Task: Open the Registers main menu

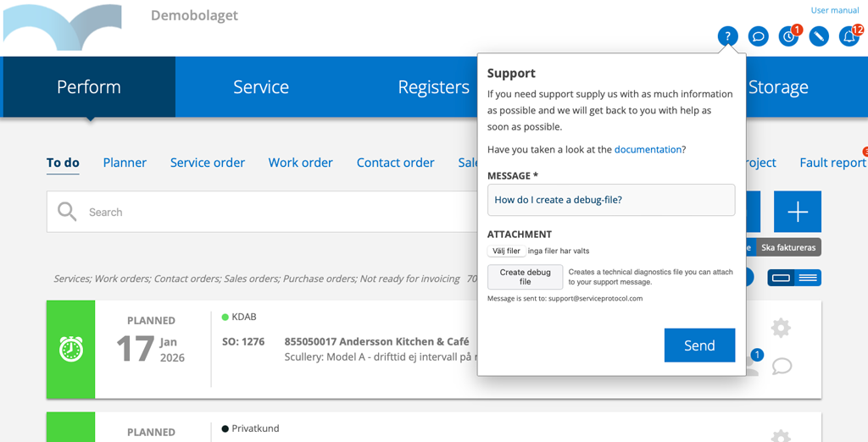Action: coord(433,87)
